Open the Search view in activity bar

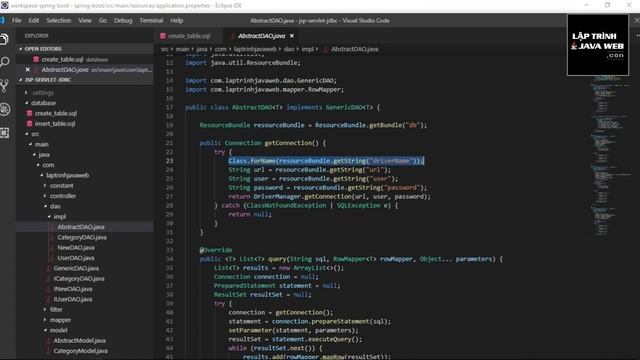(4, 62)
